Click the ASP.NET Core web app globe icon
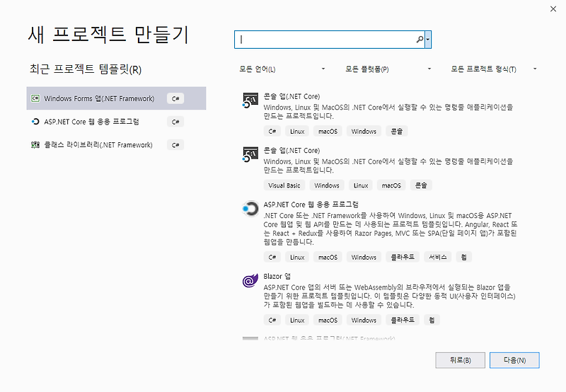 coord(250,209)
